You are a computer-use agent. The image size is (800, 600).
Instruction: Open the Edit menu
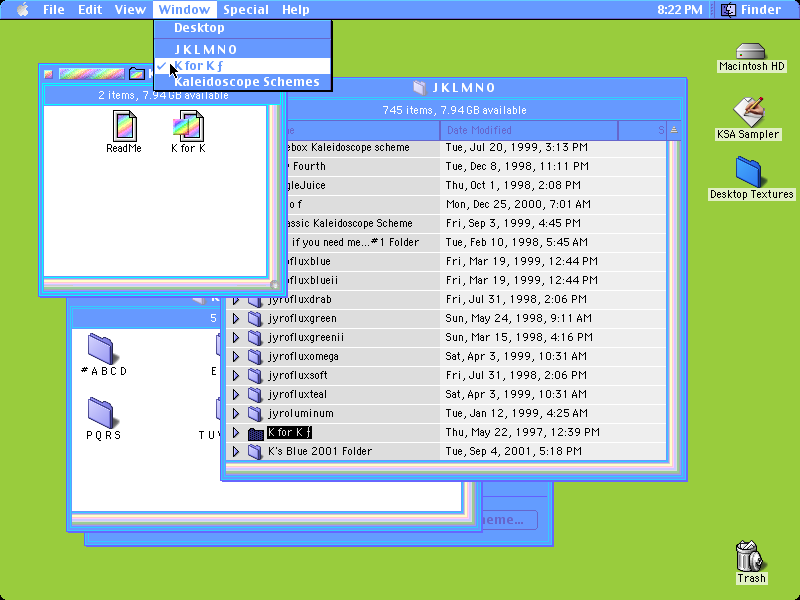point(90,9)
